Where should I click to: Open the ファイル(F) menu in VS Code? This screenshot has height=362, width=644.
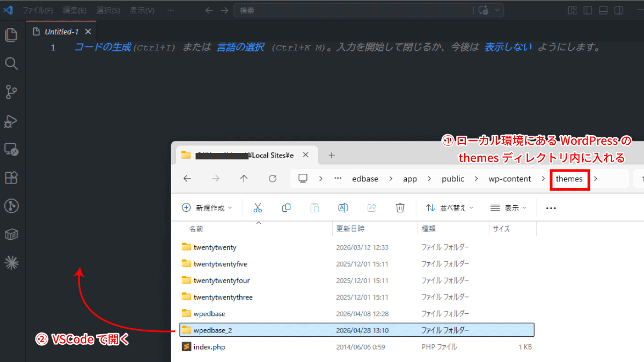pyautogui.click(x=38, y=10)
